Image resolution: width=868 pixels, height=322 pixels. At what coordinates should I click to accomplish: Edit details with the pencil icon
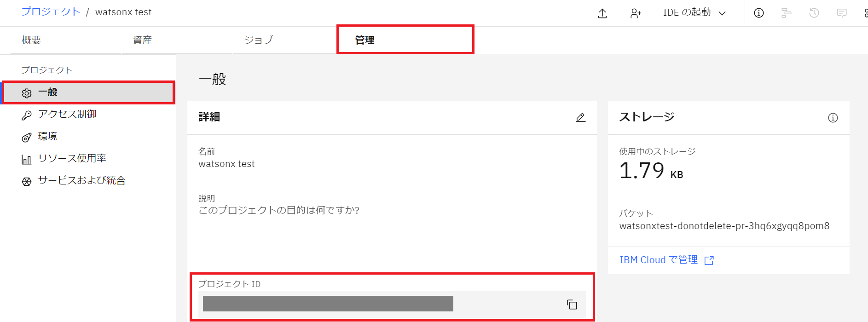(580, 117)
